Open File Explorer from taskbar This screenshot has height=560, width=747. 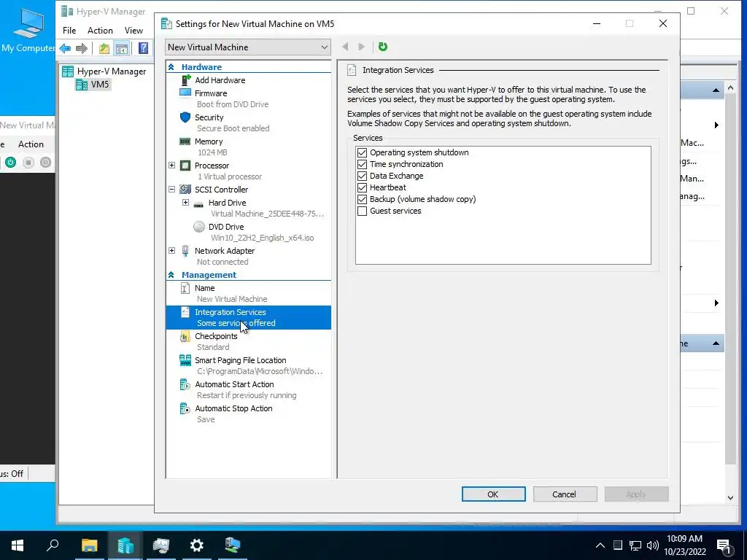89,545
